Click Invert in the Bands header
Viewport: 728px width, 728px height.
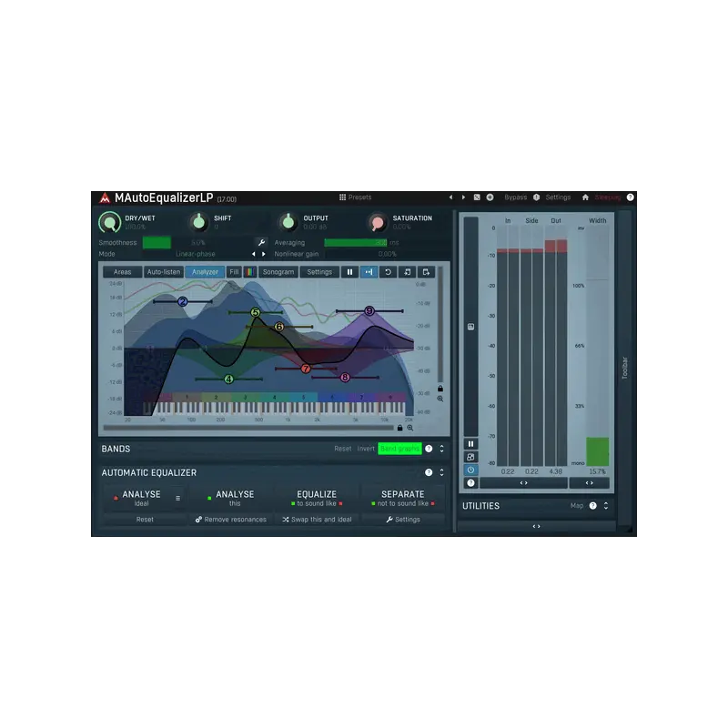pyautogui.click(x=366, y=449)
